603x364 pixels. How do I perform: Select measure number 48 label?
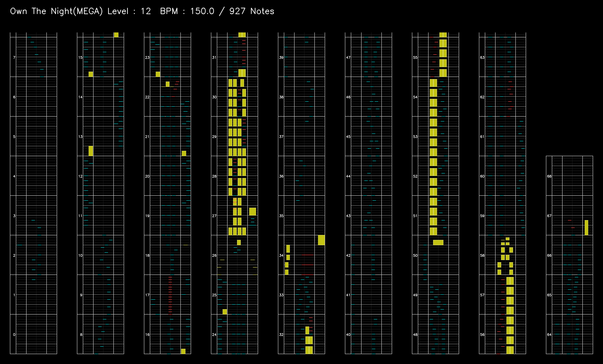415,334
